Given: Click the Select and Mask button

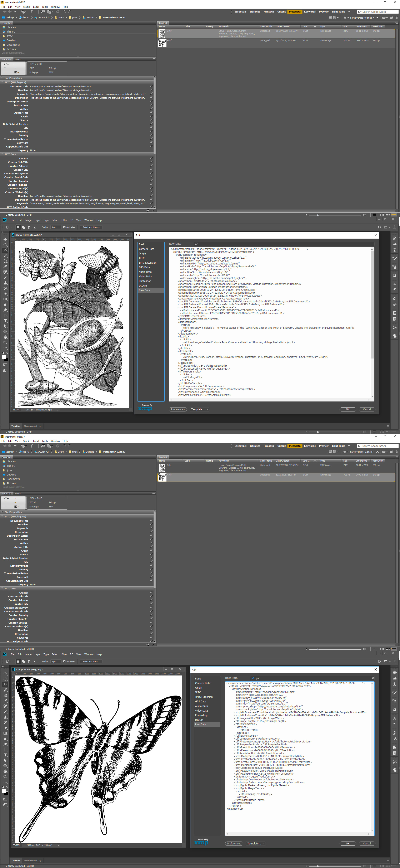Looking at the screenshot, I should pos(91,227).
